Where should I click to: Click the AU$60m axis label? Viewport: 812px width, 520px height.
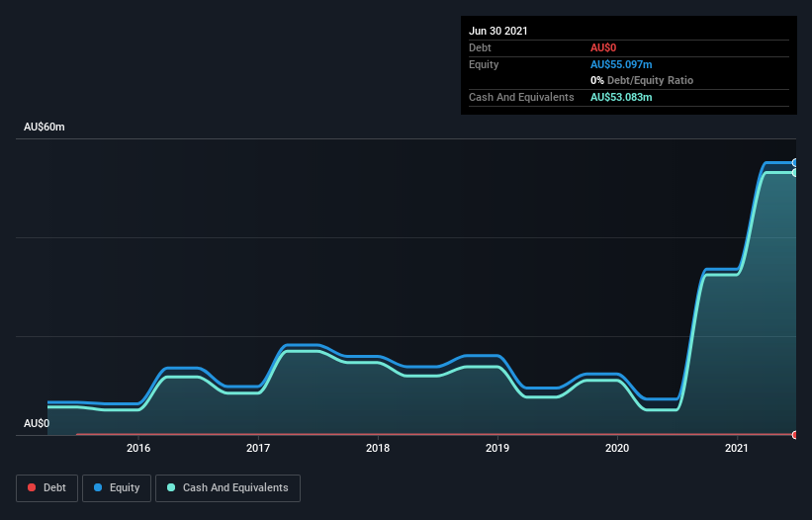coord(45,127)
